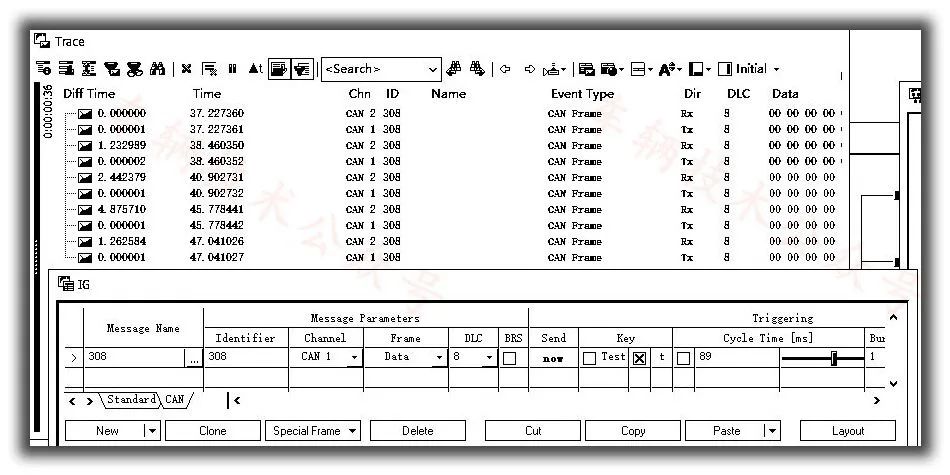Viewport: 950px width, 475px height.
Task: Open the DLC 8 dropdown
Action: pos(490,357)
